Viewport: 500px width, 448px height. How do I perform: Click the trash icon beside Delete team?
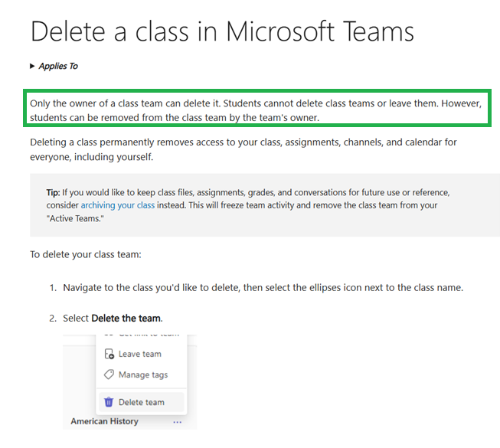click(109, 402)
